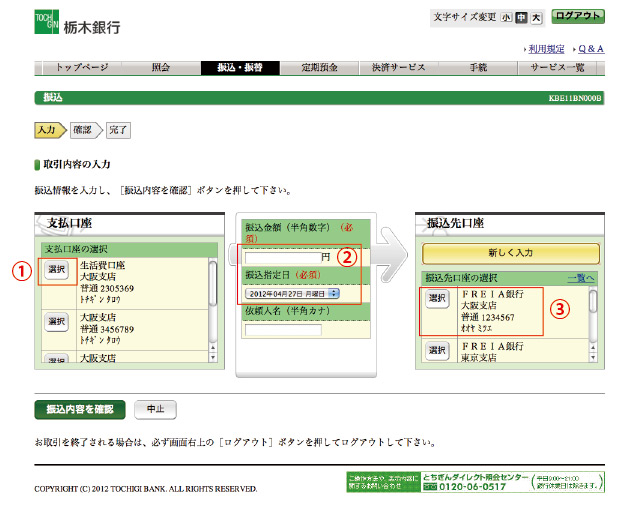Screen dimensions: 638x529
Task: Set font size to large (大)
Action: click(536, 17)
